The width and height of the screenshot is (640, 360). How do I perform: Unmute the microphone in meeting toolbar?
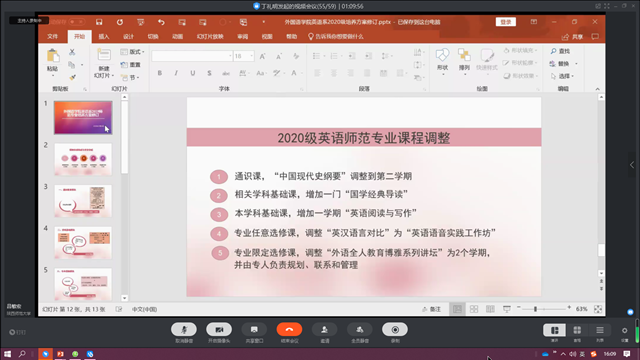(x=184, y=329)
